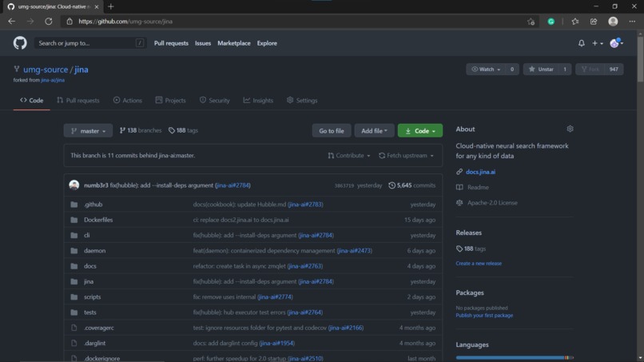Click the Go to file button

pos(332,131)
